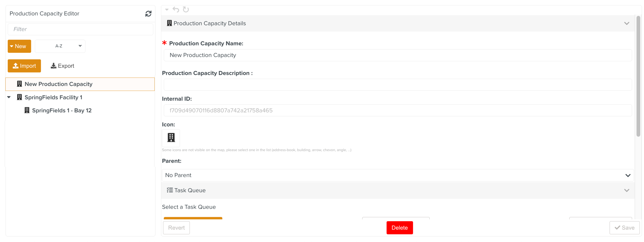Click the SpringFields Facility 1 building icon
Screen dimensions: 644x242
pos(19,97)
